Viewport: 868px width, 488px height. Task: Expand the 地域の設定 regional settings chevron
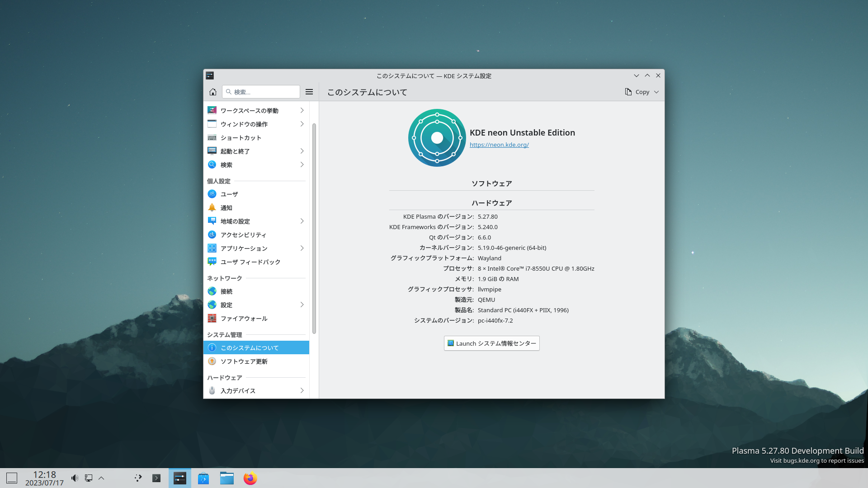(302, 221)
